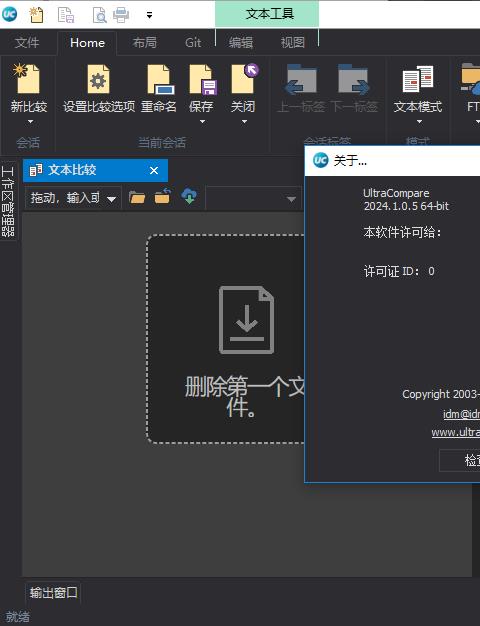Image resolution: width=480 pixels, height=626 pixels.
Task: Click the file drop zone download icon
Action: pyautogui.click(x=246, y=320)
